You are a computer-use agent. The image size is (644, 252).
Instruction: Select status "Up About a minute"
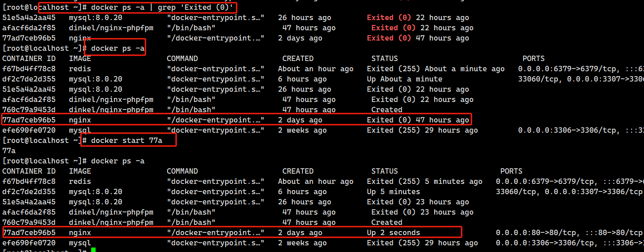click(405, 79)
